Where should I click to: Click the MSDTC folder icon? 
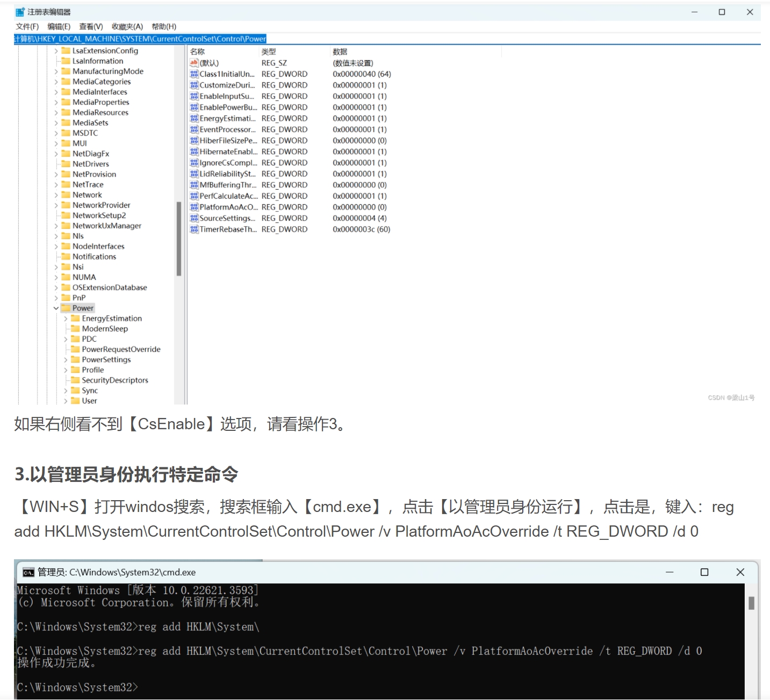tap(66, 133)
